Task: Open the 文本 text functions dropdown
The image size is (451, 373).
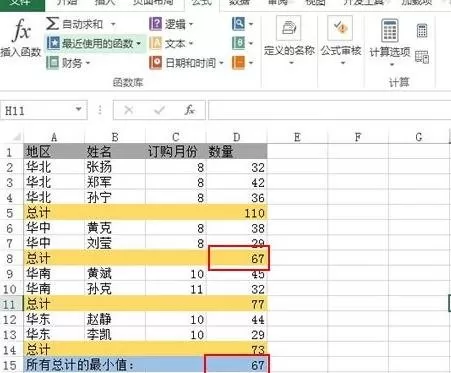Action: point(171,43)
